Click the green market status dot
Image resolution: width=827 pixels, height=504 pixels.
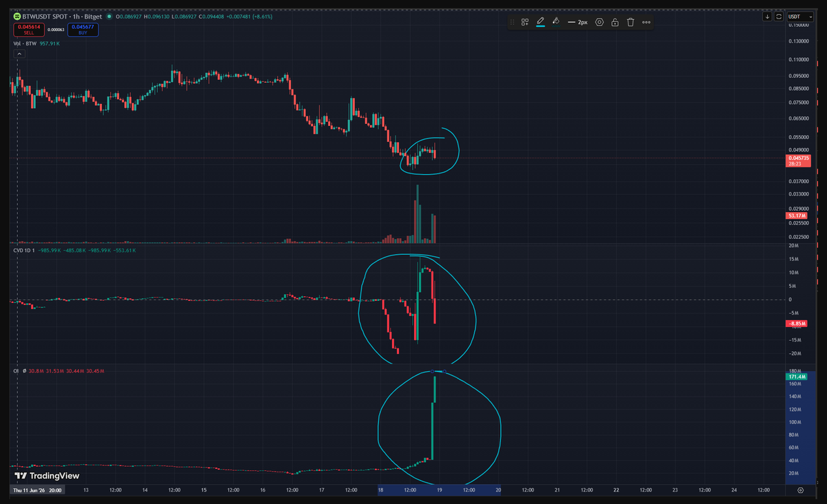[x=109, y=15]
